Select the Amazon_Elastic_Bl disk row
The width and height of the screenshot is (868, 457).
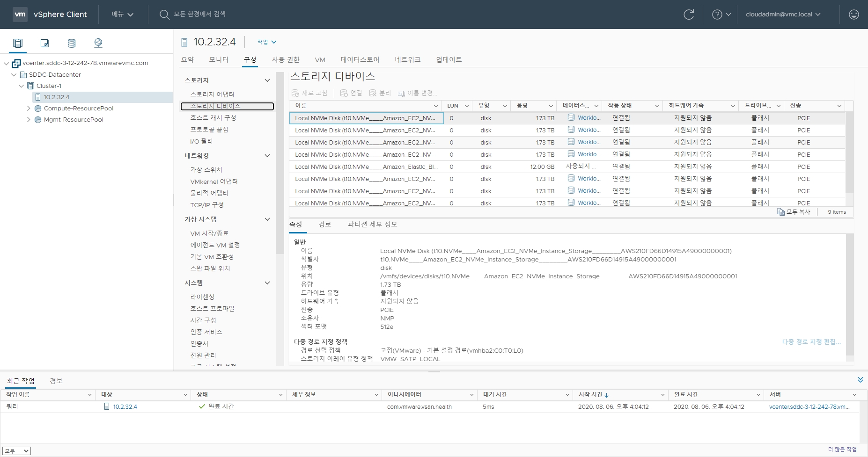point(567,167)
